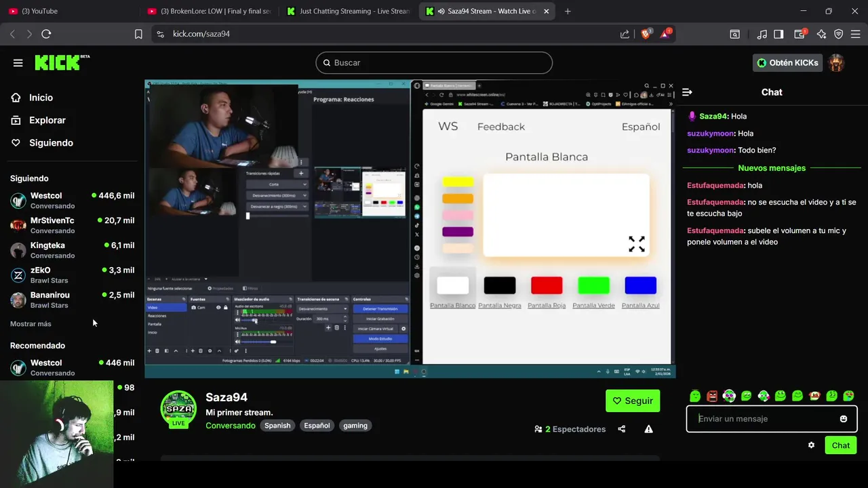The image size is (868, 488).
Task: Open the Leo AI sparkle icon
Action: click(x=821, y=34)
